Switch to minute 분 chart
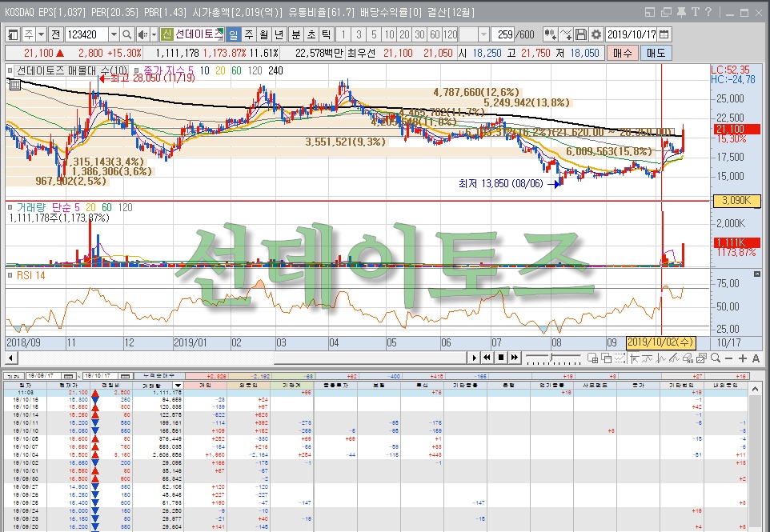This screenshot has height=532, width=770. (296, 34)
